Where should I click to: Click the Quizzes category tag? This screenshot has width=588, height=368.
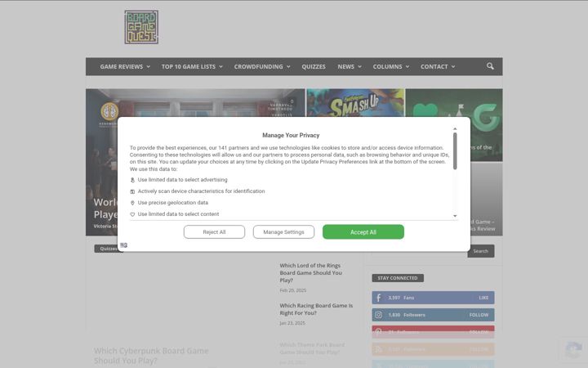(x=108, y=249)
